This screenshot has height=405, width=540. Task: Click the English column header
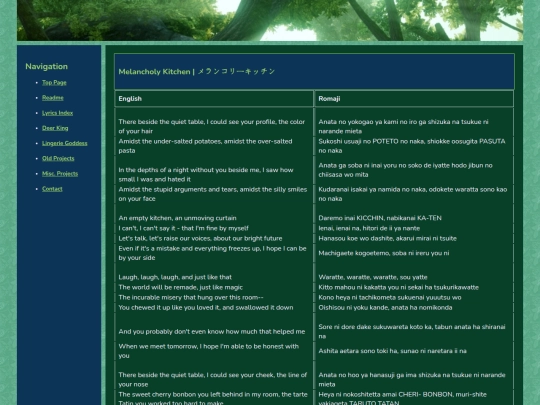(x=130, y=99)
